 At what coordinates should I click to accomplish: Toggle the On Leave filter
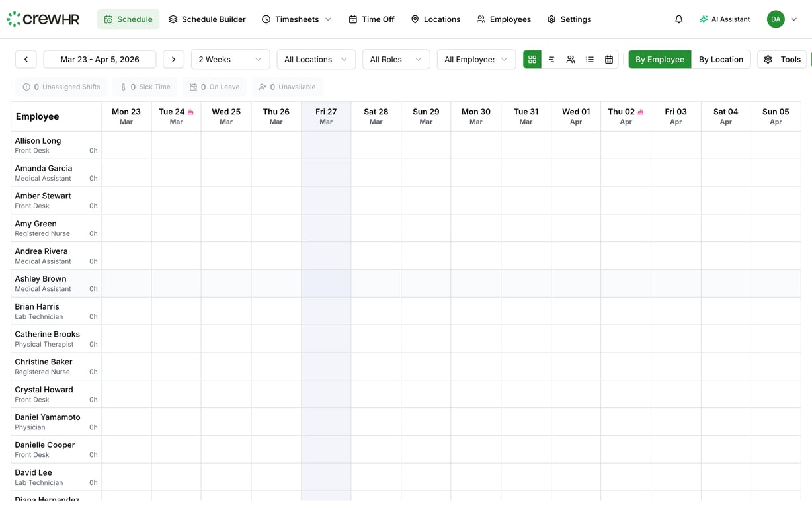[x=213, y=87]
